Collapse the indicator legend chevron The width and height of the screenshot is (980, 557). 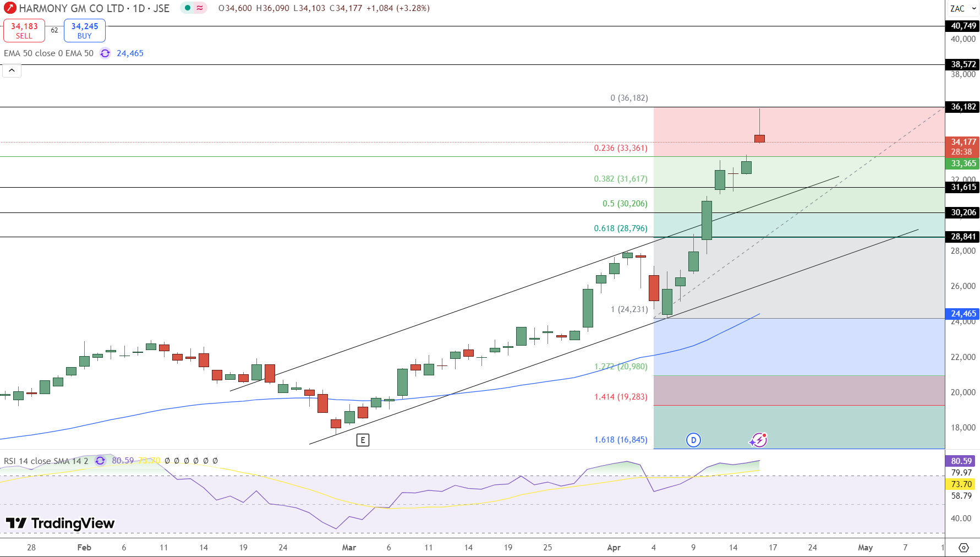(12, 70)
